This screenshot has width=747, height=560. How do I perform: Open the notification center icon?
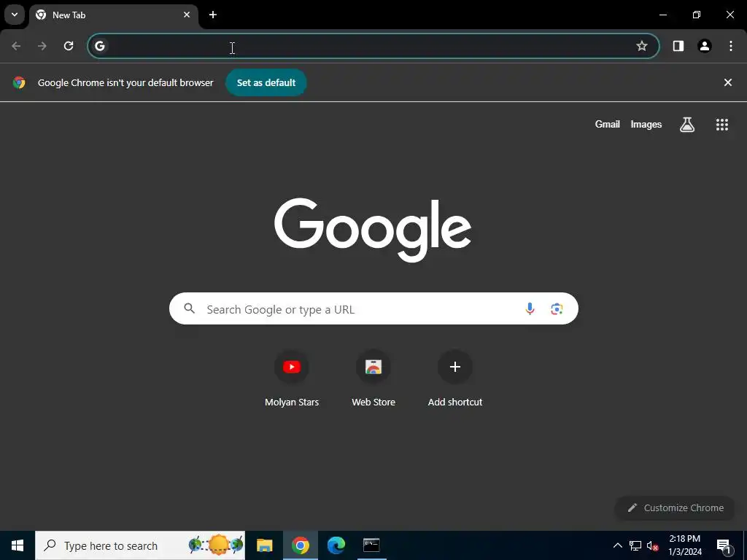[x=724, y=545]
